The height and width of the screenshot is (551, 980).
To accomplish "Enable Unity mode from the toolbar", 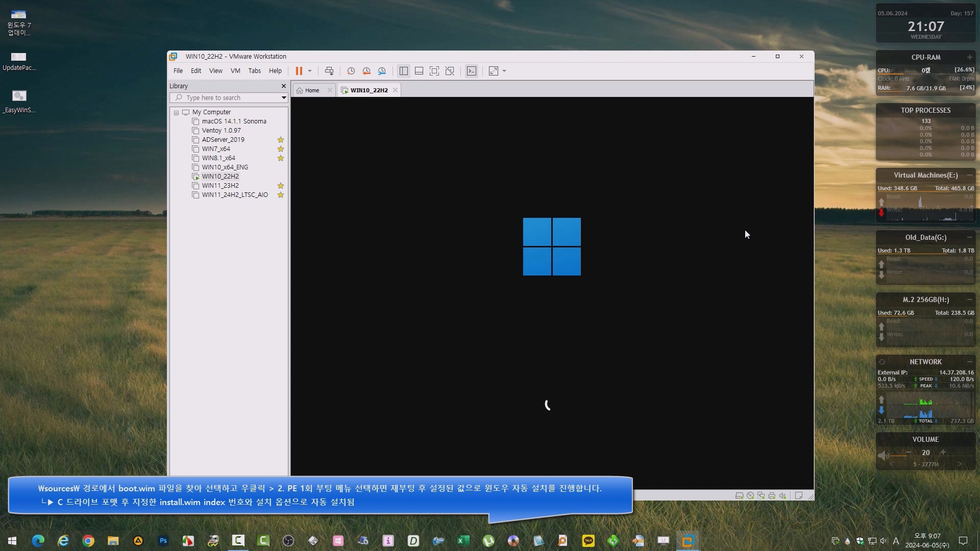I will click(x=450, y=71).
